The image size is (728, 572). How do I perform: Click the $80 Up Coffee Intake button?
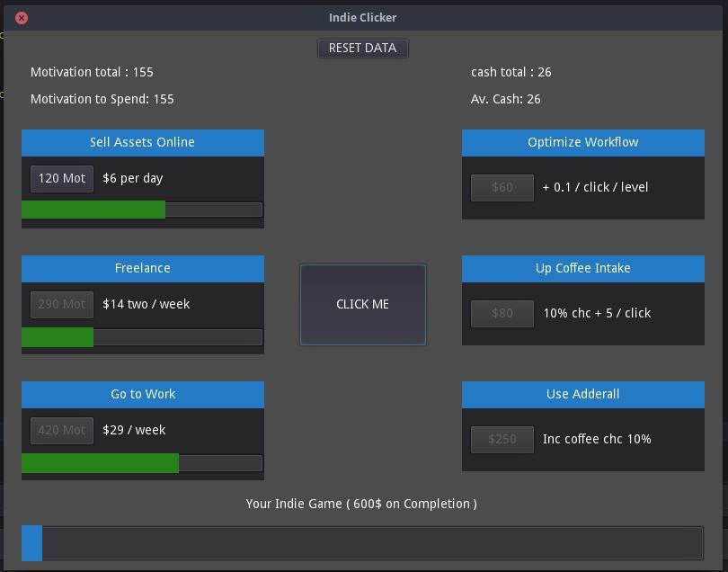click(x=502, y=314)
